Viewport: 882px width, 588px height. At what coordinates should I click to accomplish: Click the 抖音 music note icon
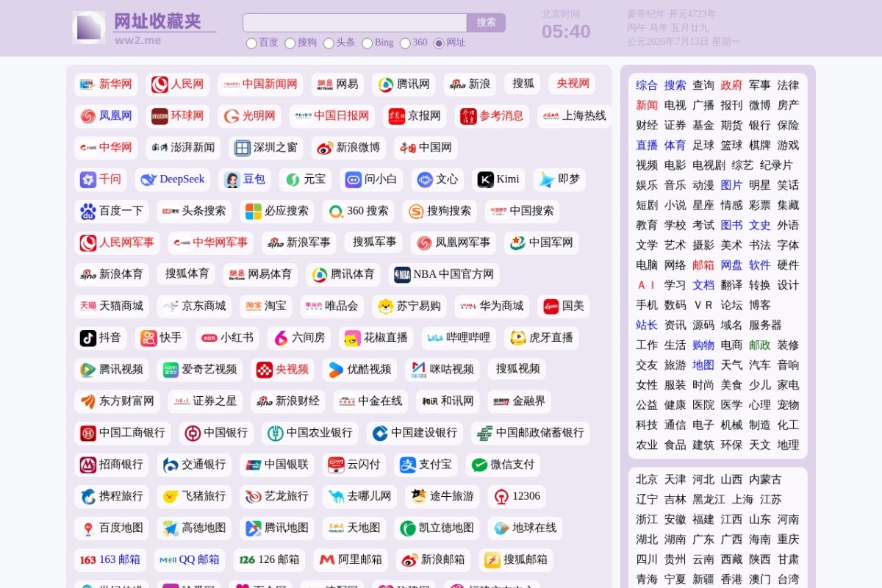(x=88, y=338)
